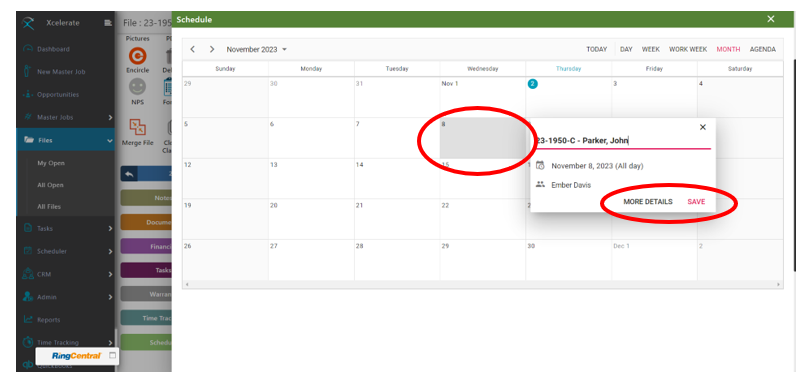811x383 pixels.
Task: Toggle the sidebar hamburger menu icon
Action: coord(108,23)
